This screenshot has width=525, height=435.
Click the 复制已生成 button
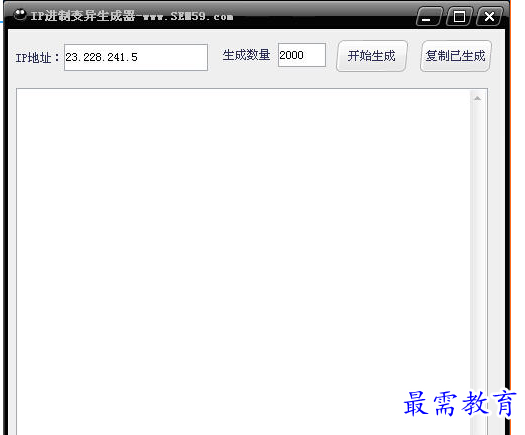tap(455, 56)
